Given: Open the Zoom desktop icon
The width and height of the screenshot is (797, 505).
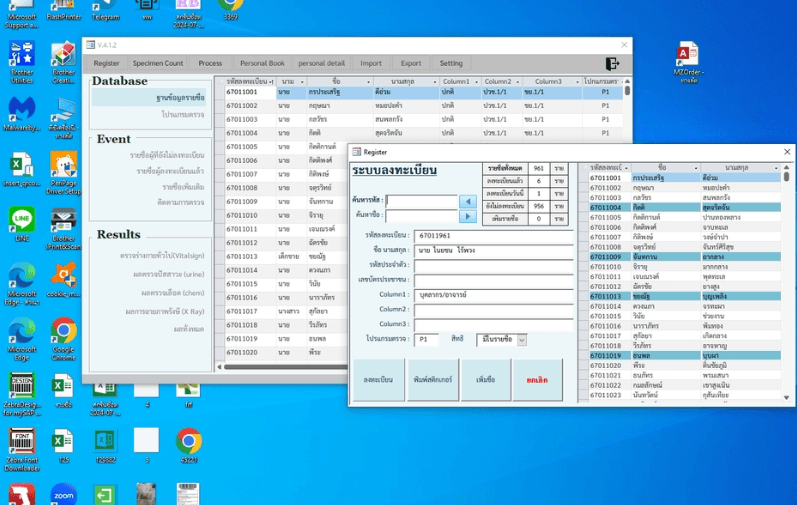Looking at the screenshot, I should (64, 494).
